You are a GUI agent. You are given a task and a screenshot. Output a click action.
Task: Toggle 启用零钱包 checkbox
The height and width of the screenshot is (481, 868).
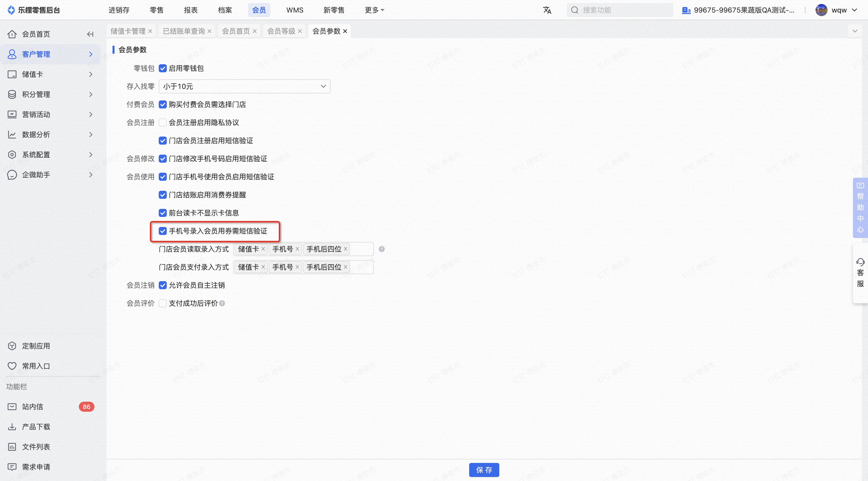click(163, 68)
